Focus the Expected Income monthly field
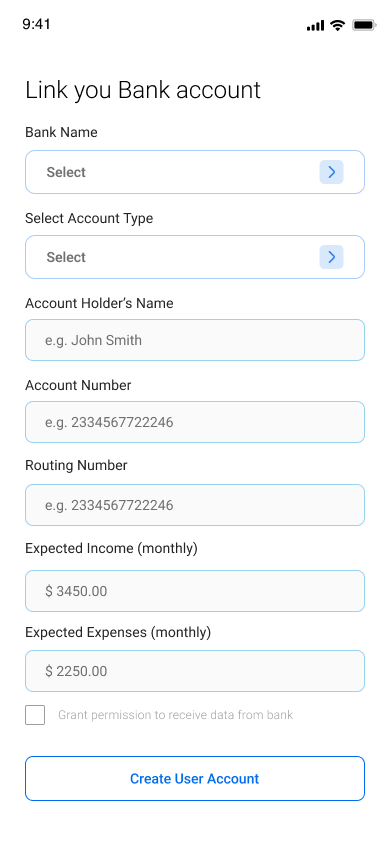Image resolution: width=390 pixels, height=844 pixels. pos(195,591)
